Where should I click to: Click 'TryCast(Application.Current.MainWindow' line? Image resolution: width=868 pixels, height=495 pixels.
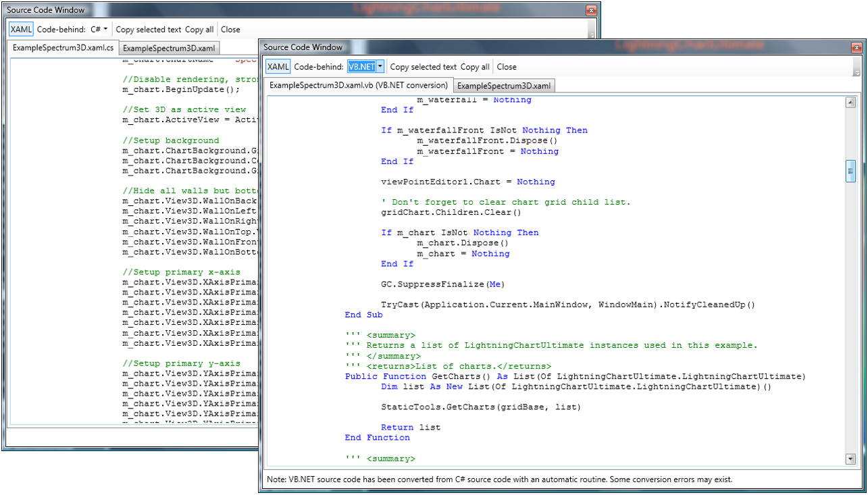(567, 305)
